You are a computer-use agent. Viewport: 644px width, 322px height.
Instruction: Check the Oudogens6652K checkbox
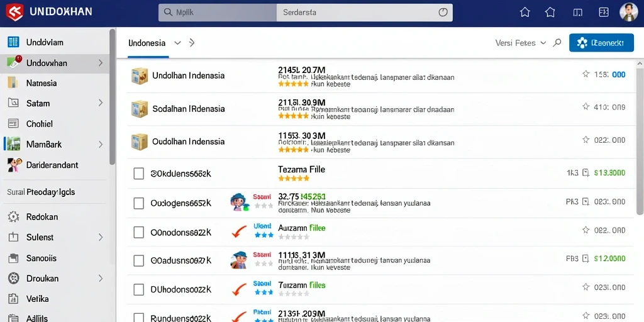pyautogui.click(x=139, y=203)
